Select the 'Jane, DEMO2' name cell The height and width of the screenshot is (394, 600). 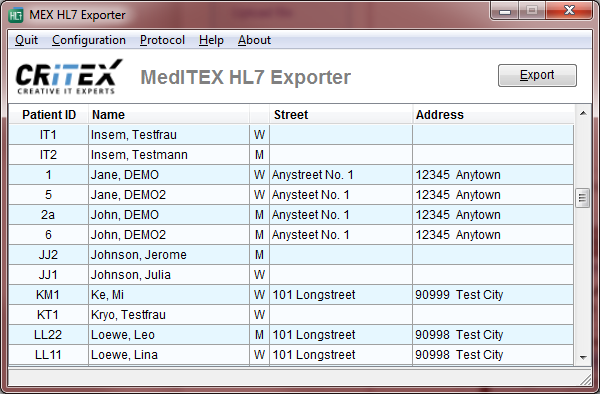pyautogui.click(x=169, y=195)
